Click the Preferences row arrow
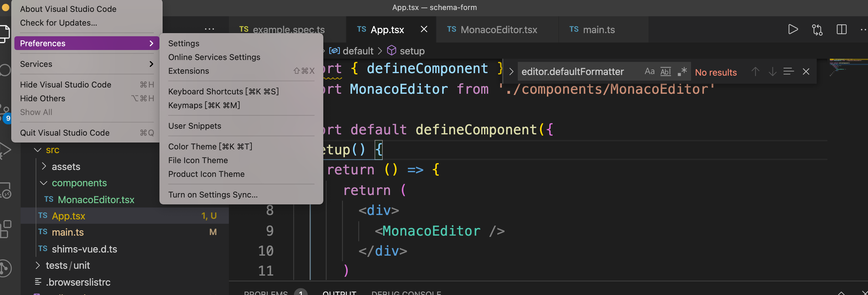Image resolution: width=868 pixels, height=295 pixels. click(151, 43)
